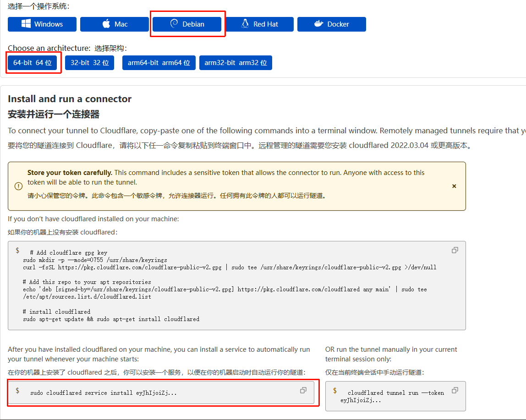526x420 pixels.
Task: Dismiss the Store your token warning
Action: pos(454,186)
